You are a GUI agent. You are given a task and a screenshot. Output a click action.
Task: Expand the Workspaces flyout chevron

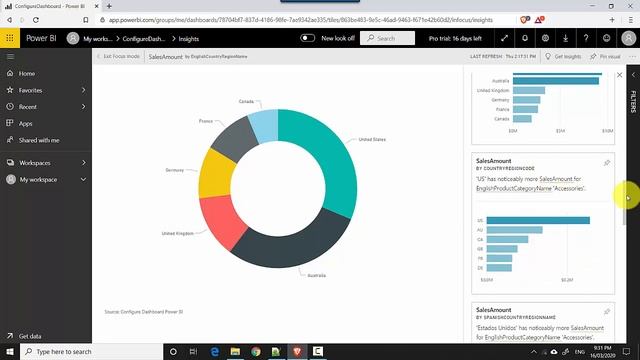pos(83,162)
